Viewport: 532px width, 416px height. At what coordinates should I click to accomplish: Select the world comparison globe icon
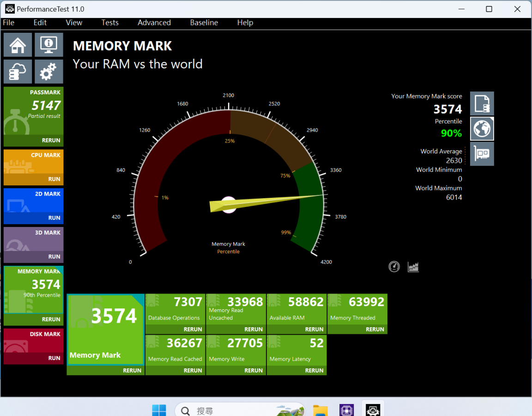pyautogui.click(x=482, y=128)
